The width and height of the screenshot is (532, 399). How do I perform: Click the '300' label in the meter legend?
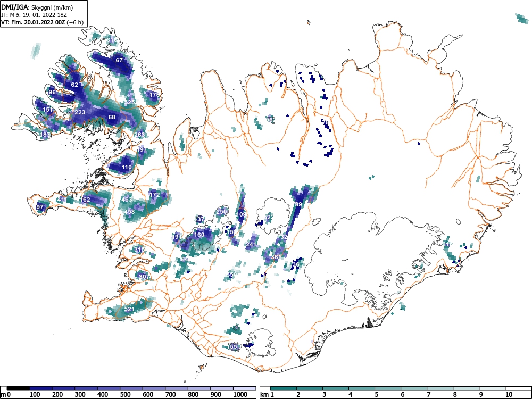[x=80, y=395]
